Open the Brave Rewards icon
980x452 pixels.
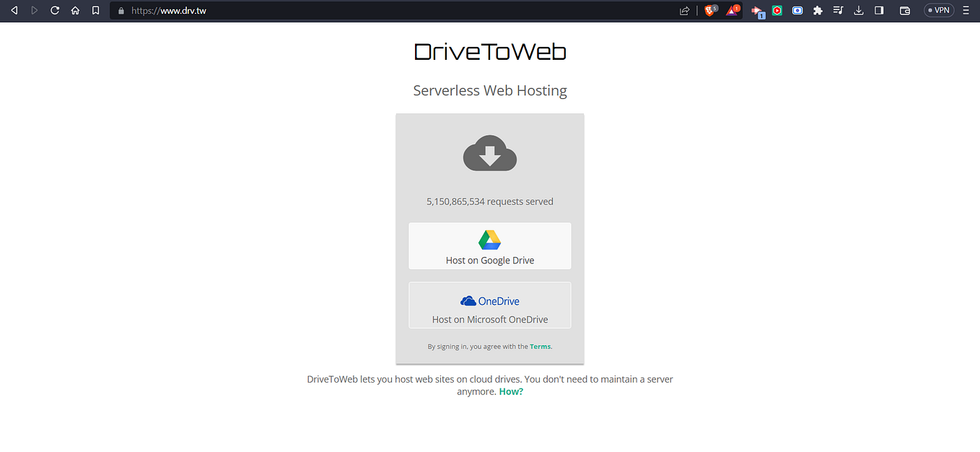point(732,10)
